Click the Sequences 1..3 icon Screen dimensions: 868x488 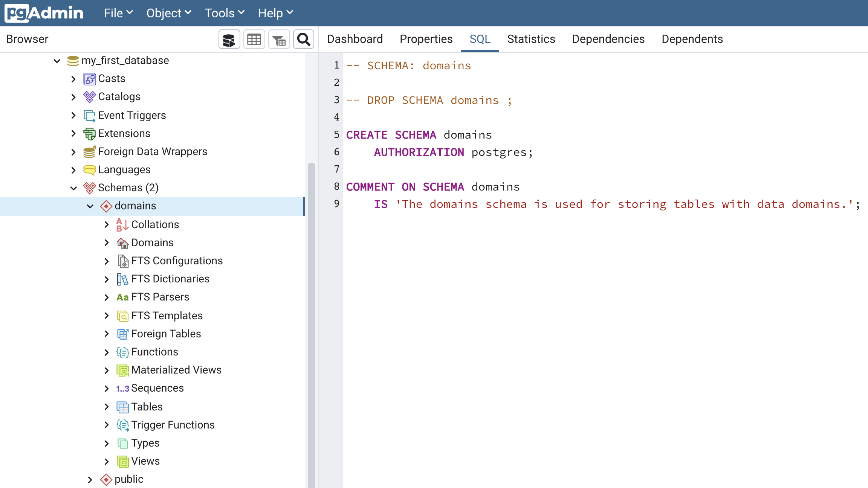click(x=122, y=388)
